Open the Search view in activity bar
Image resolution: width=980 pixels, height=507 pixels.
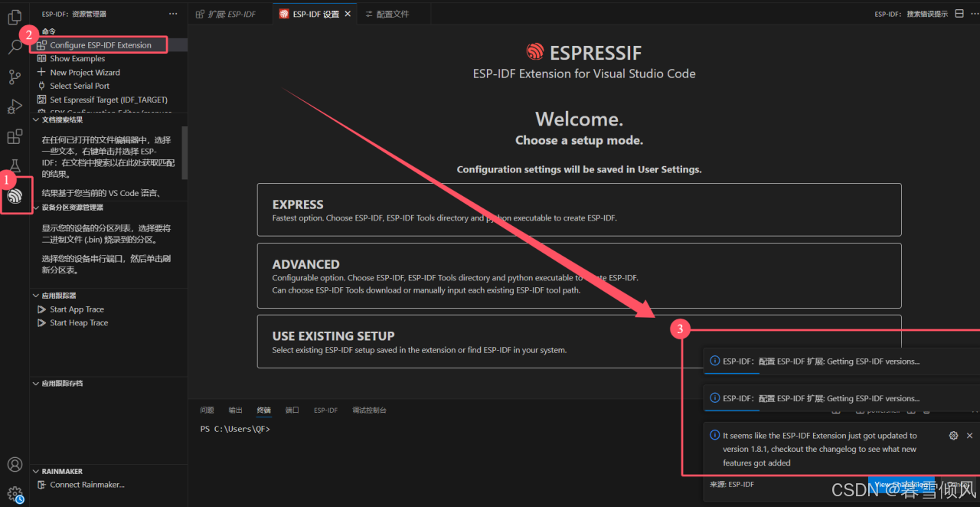pyautogui.click(x=15, y=47)
